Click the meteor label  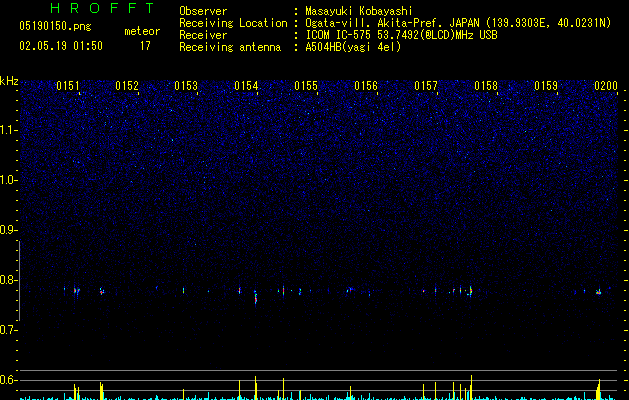pyautogui.click(x=142, y=31)
